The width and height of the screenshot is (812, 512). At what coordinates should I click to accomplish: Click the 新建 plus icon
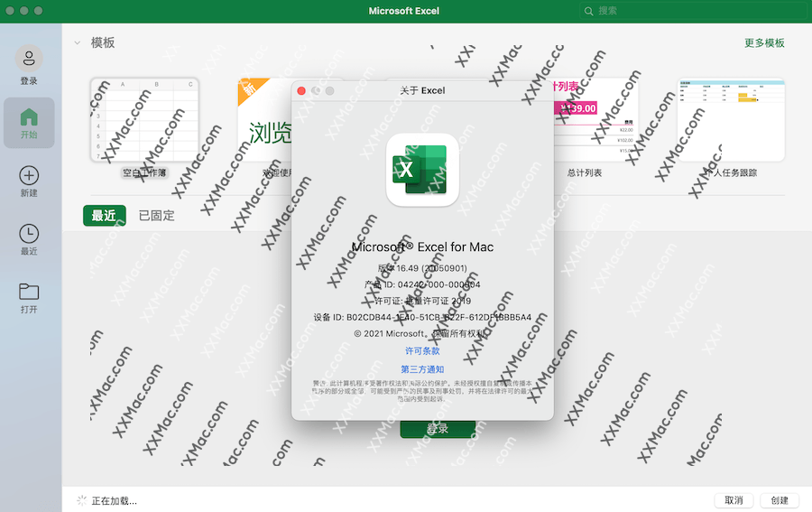pos(29,176)
